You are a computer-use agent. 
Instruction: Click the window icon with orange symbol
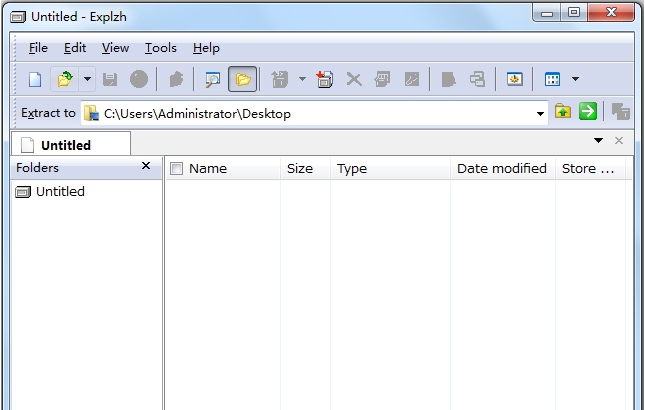tap(514, 79)
